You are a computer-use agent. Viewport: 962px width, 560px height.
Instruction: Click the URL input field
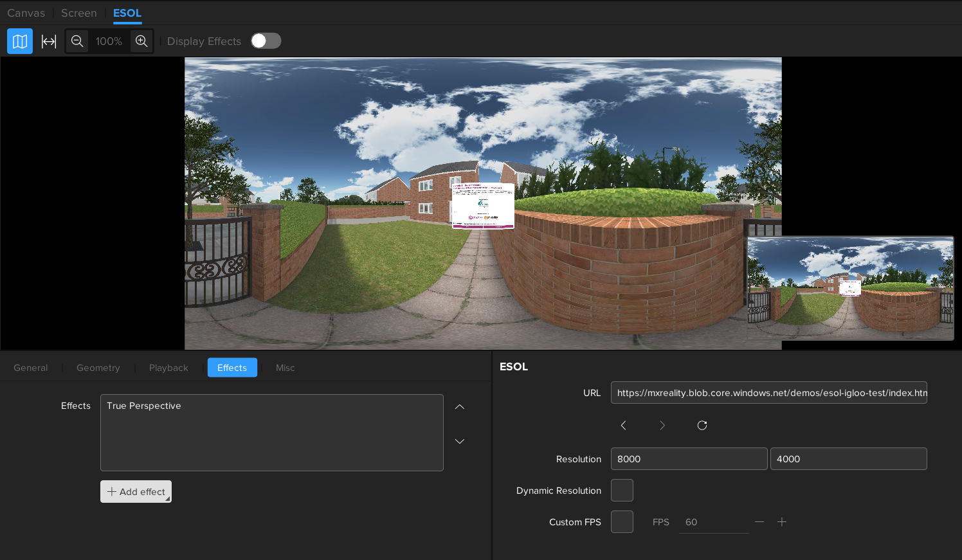(x=768, y=393)
